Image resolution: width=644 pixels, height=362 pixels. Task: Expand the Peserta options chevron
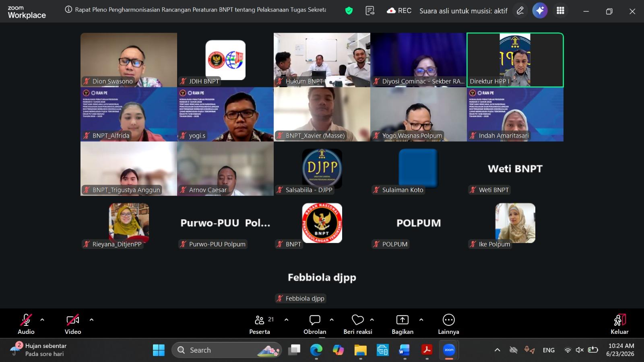pos(287,320)
